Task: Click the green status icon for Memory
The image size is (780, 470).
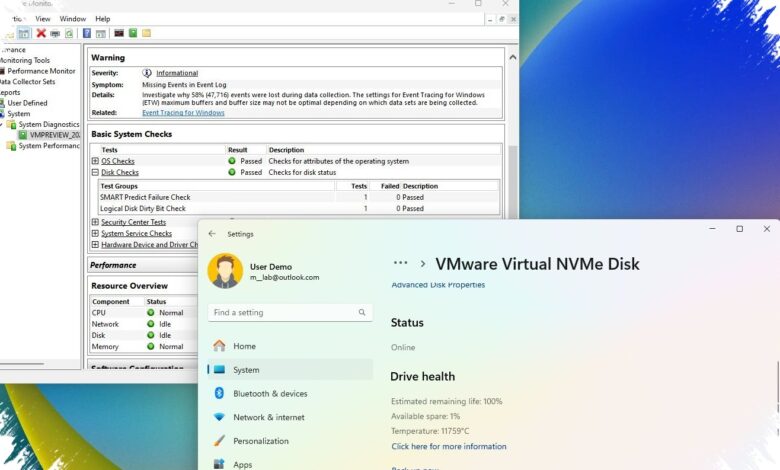Action: [151, 346]
